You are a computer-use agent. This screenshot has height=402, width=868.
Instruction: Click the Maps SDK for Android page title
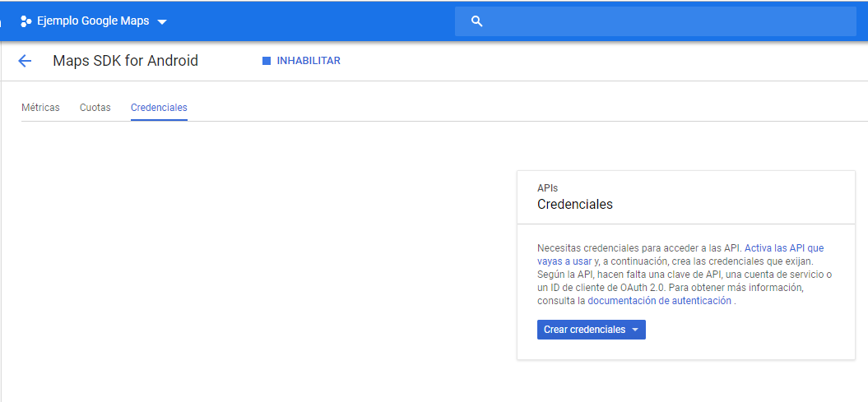[x=125, y=61]
